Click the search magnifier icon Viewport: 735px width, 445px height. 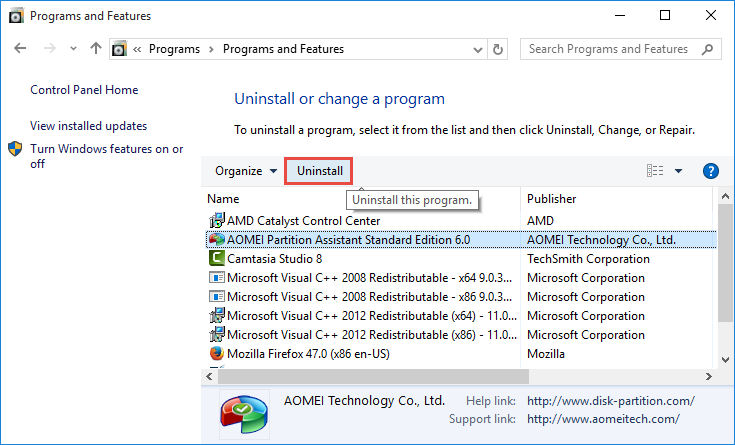pyautogui.click(x=707, y=49)
